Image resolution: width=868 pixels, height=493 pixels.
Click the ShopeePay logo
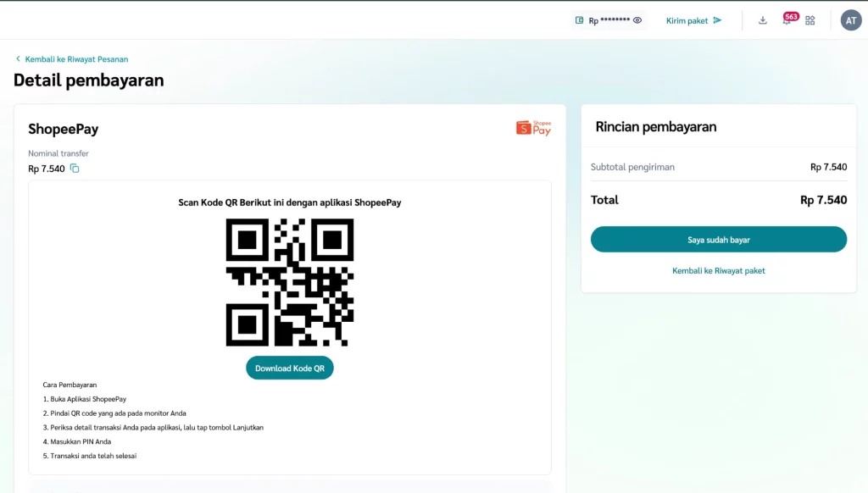click(x=533, y=128)
